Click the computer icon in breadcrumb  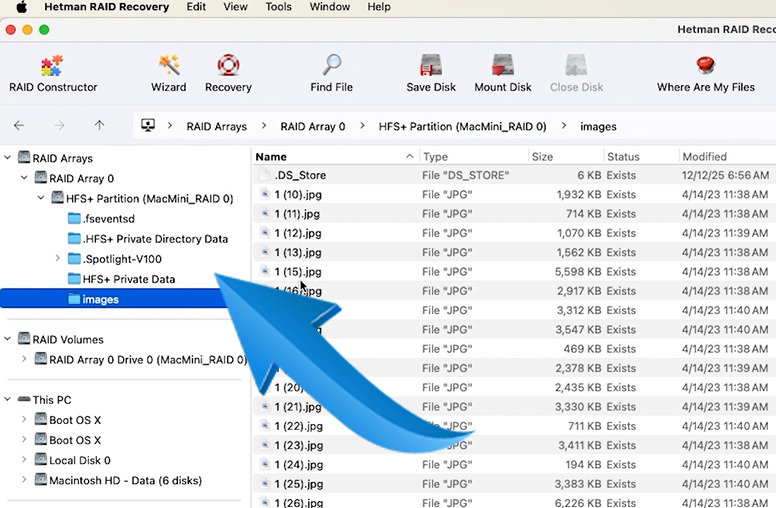point(148,125)
